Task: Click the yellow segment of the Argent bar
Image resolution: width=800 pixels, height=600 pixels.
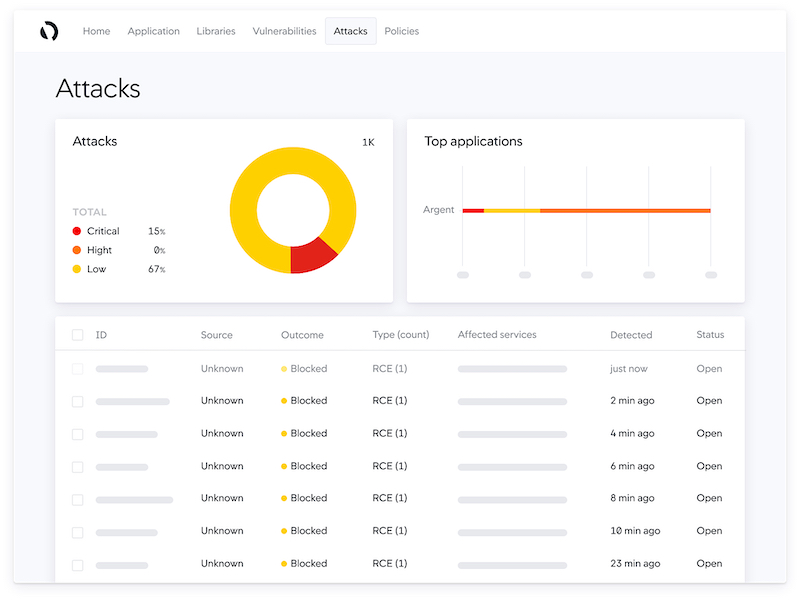Action: (512, 211)
